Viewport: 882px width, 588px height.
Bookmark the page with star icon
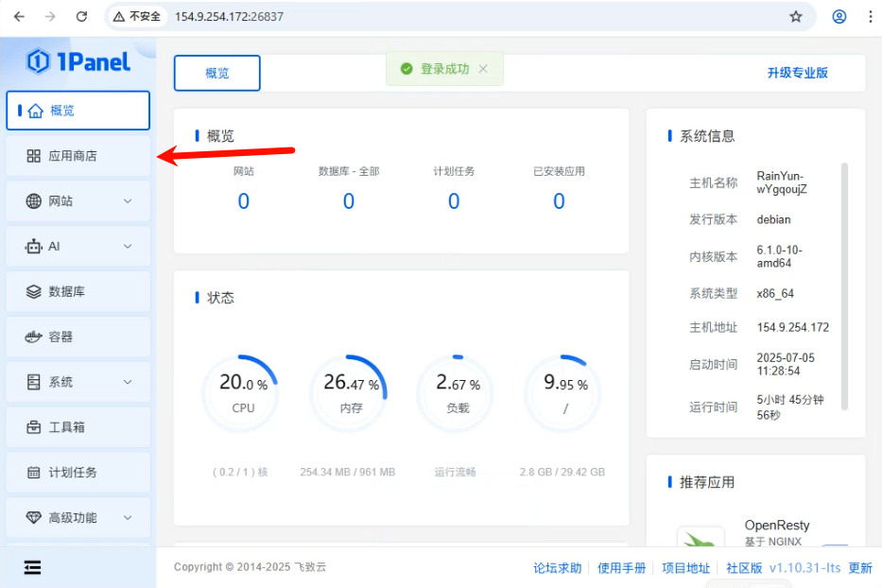(796, 16)
